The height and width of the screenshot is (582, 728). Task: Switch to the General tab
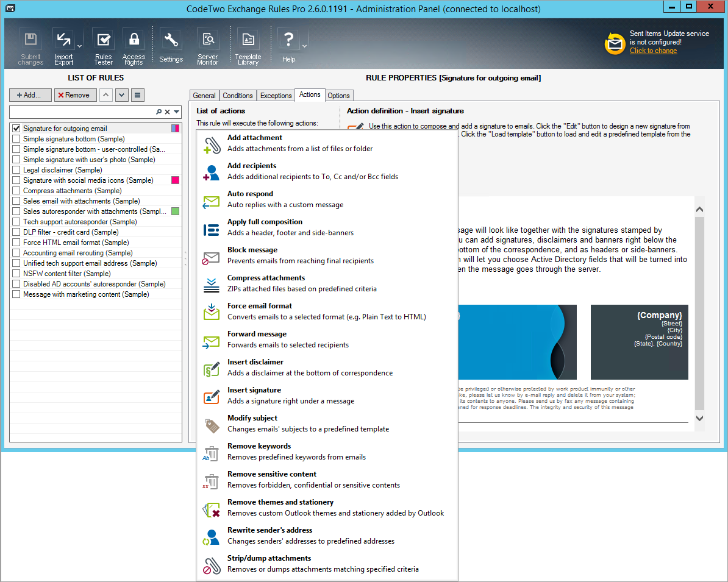(x=204, y=96)
